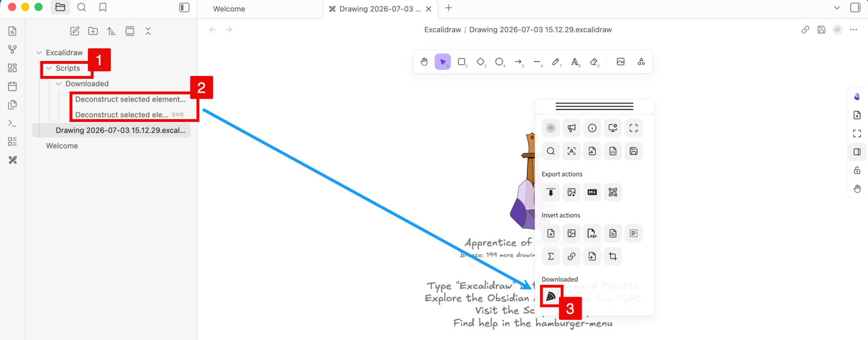Create a new folder in the file explorer
The image size is (868, 340).
coord(93,31)
